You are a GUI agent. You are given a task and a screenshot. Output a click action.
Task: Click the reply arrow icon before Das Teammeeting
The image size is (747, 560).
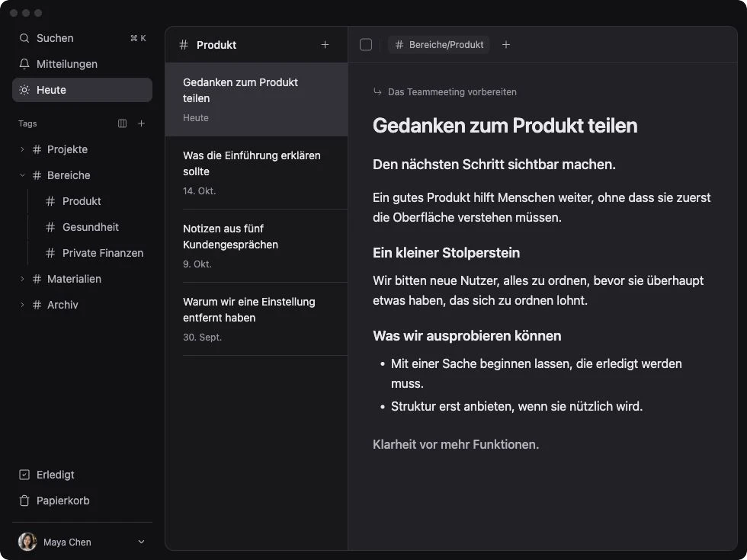pyautogui.click(x=377, y=92)
